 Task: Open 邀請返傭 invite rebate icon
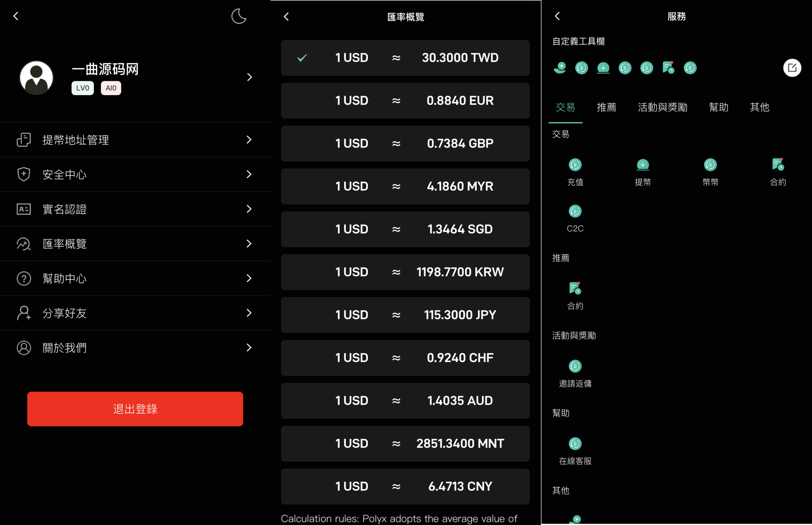(x=575, y=367)
